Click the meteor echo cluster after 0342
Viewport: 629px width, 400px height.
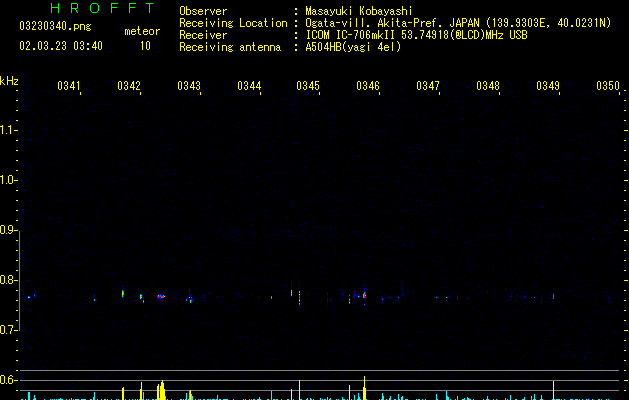tap(161, 297)
